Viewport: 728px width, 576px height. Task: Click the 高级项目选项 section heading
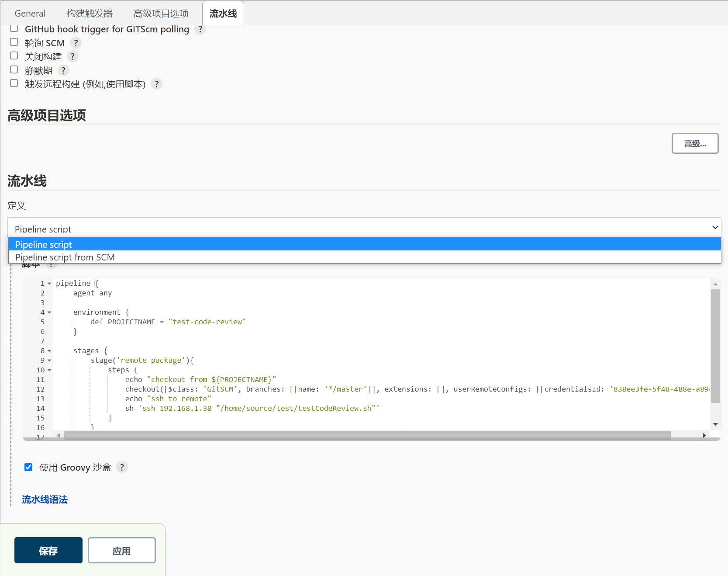tap(47, 115)
